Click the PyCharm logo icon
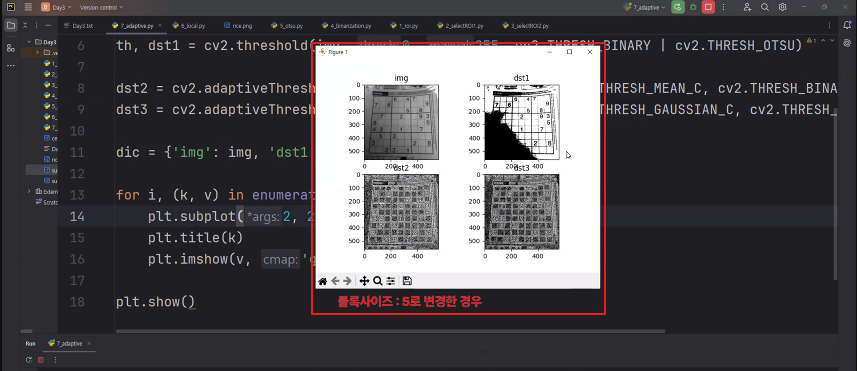Screen dimensions: 857x371 (x=10, y=7)
